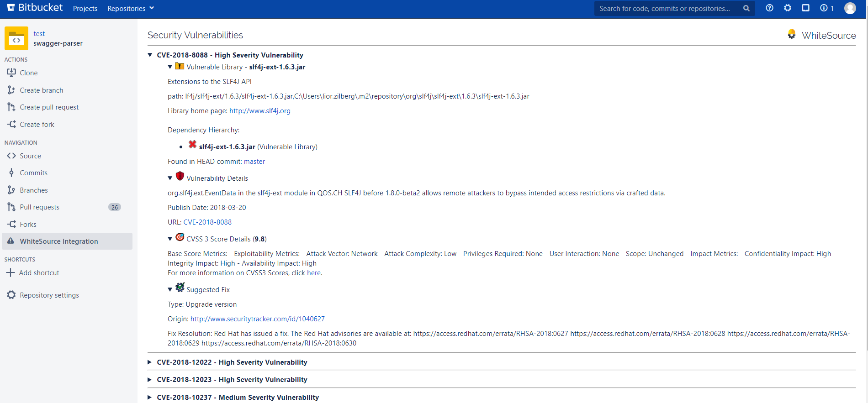Screen dimensions: 868x403
Task: Select WhiteSource Integration in sidebar
Action: (x=67, y=241)
